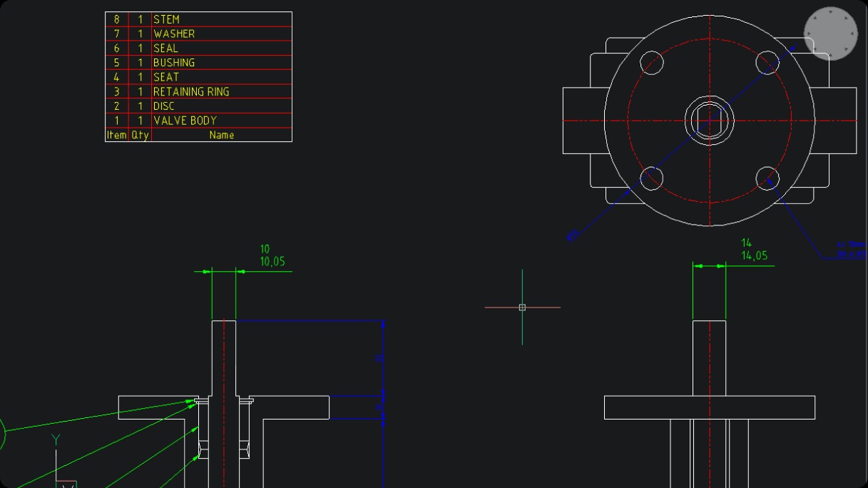Select the SEAL entry in the parts table
The width and height of the screenshot is (868, 488).
point(165,48)
